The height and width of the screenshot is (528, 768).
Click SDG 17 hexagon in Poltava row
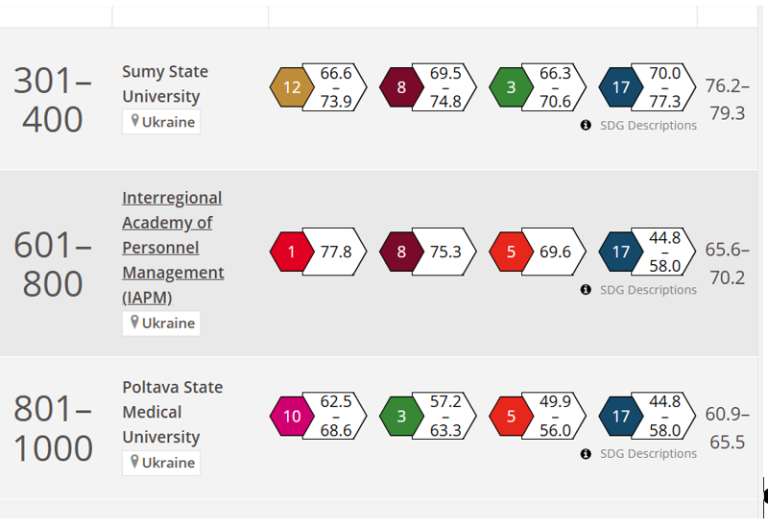pyautogui.click(x=621, y=416)
